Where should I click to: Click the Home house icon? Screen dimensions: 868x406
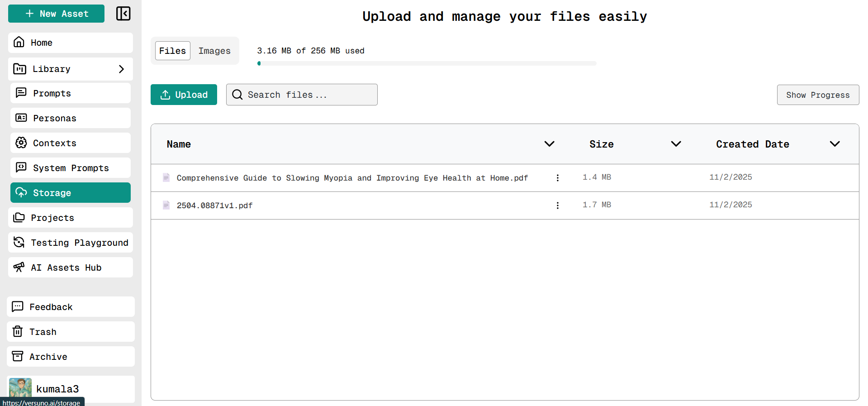pos(19,42)
